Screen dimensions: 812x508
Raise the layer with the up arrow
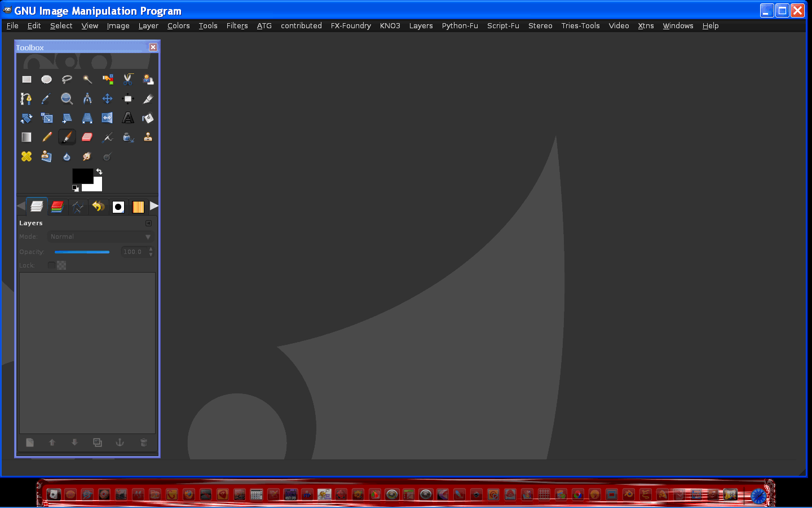pyautogui.click(x=52, y=443)
